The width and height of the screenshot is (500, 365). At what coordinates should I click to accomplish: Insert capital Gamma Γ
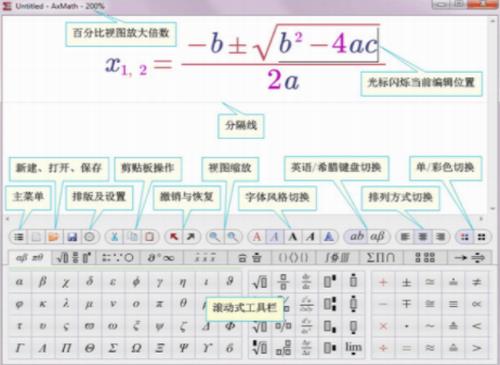[x=19, y=348]
